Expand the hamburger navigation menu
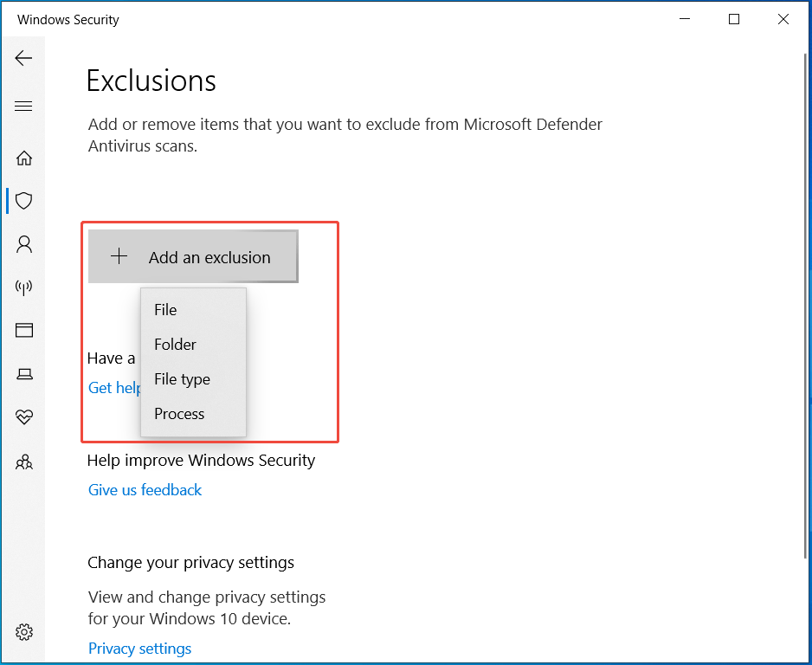The image size is (812, 665). tap(23, 105)
